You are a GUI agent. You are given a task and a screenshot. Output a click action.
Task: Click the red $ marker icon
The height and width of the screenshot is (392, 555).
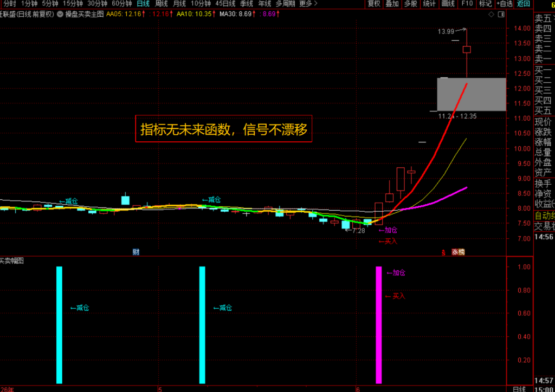pyautogui.click(x=443, y=252)
